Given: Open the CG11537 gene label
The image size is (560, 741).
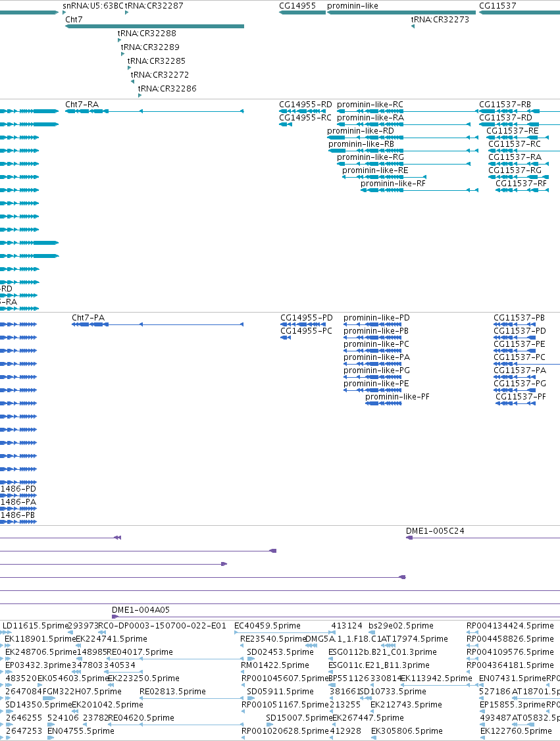Looking at the screenshot, I should click(x=497, y=6).
